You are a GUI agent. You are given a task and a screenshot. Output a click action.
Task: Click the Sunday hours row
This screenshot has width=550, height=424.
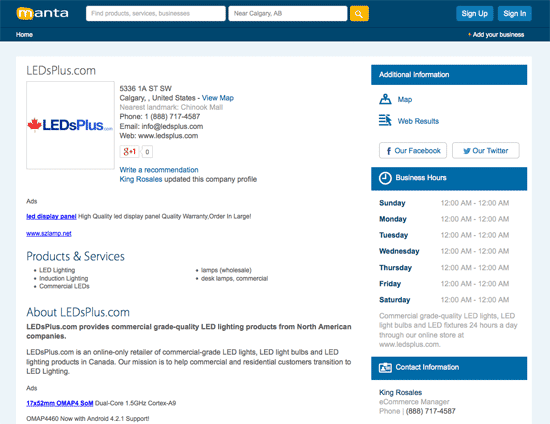444,203
